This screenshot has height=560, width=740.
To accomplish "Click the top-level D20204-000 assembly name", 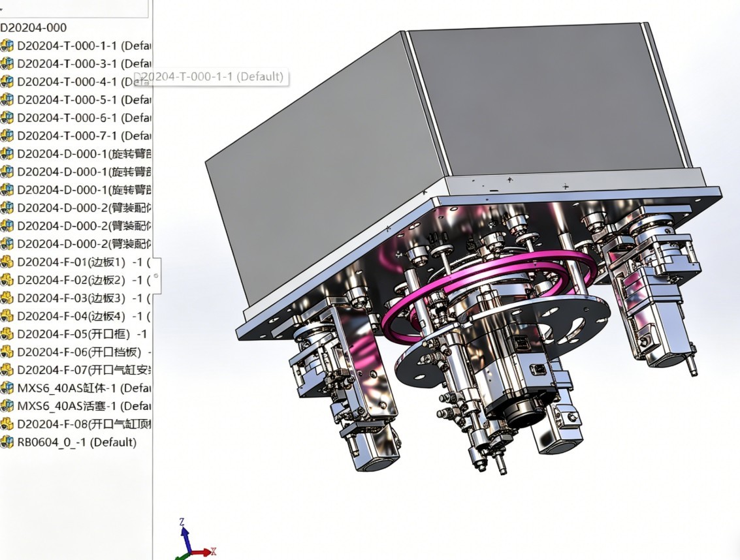I will click(33, 28).
